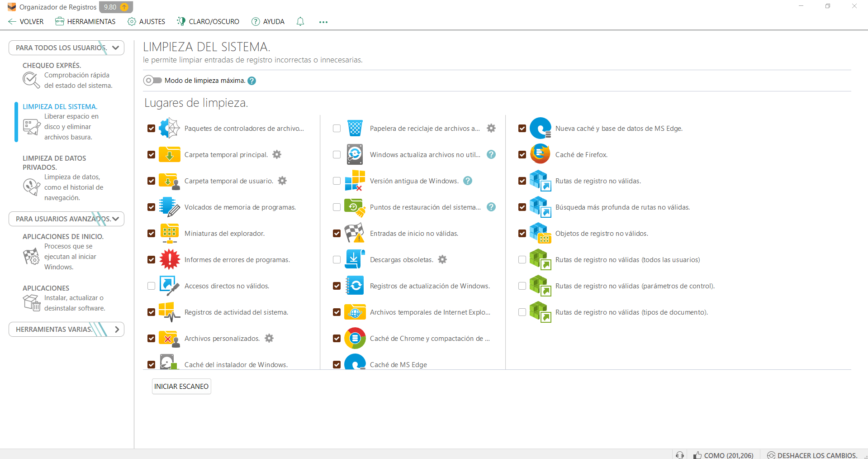868x459 pixels.
Task: Click the recycle bin icon for Papelera
Action: tap(355, 128)
